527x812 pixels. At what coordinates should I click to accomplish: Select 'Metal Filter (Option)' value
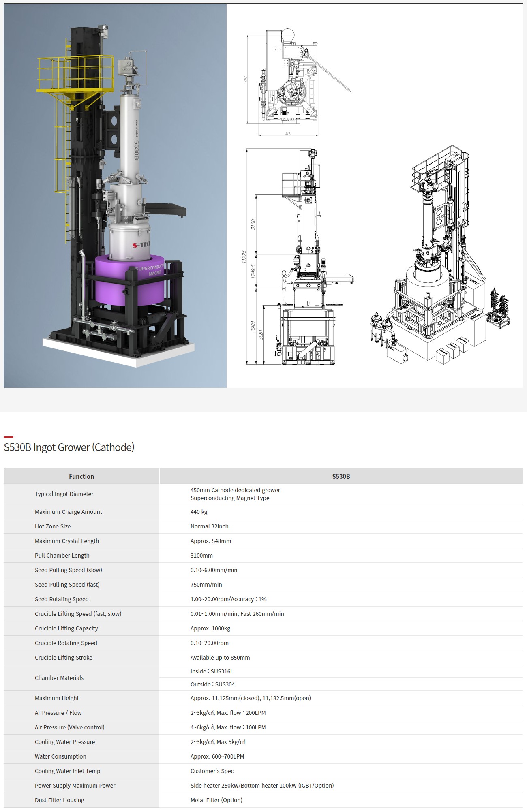click(216, 800)
